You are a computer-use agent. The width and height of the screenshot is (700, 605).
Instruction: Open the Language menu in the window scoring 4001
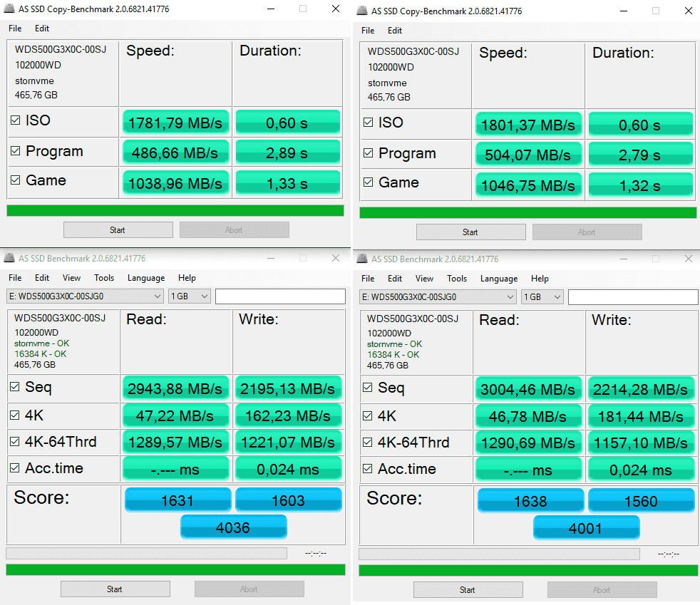coord(498,279)
